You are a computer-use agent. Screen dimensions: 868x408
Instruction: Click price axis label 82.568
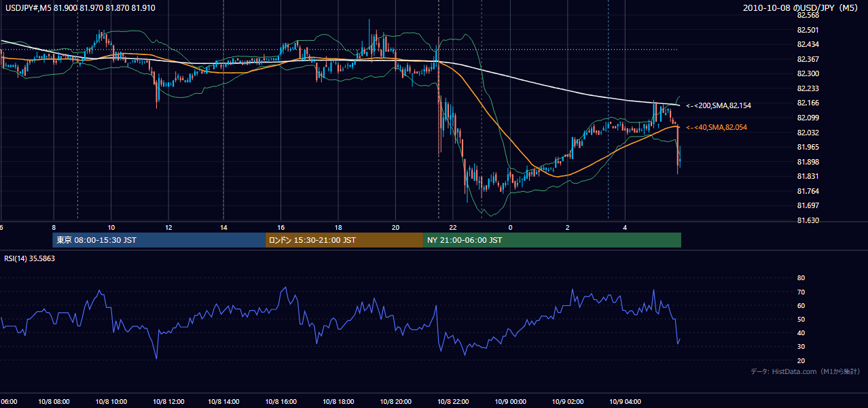808,15
